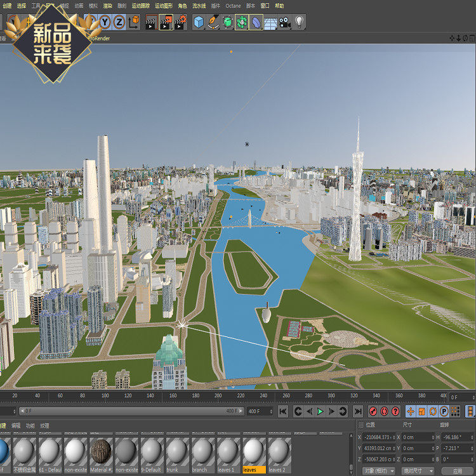Click Render to Picture Viewer icon
Viewport: 476px width, 476px height.
click(x=166, y=22)
